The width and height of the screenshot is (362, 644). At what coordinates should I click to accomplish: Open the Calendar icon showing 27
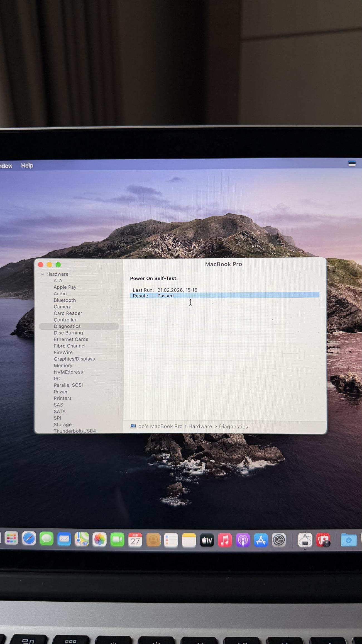[135, 540]
